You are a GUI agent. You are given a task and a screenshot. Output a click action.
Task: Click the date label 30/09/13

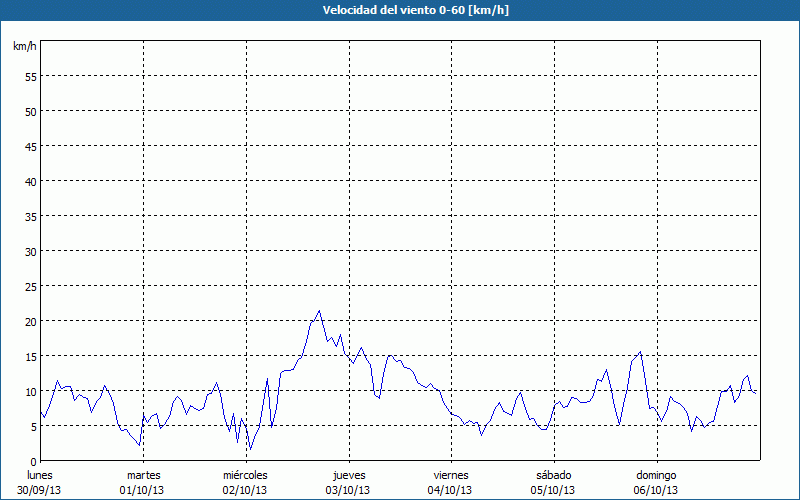[40, 490]
